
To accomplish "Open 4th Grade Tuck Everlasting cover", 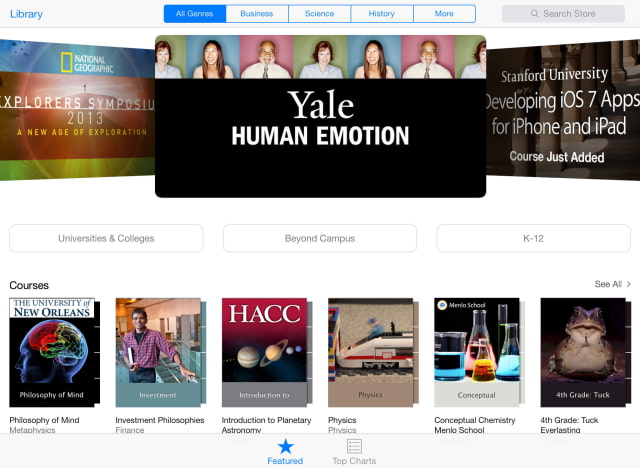I will click(x=585, y=353).
